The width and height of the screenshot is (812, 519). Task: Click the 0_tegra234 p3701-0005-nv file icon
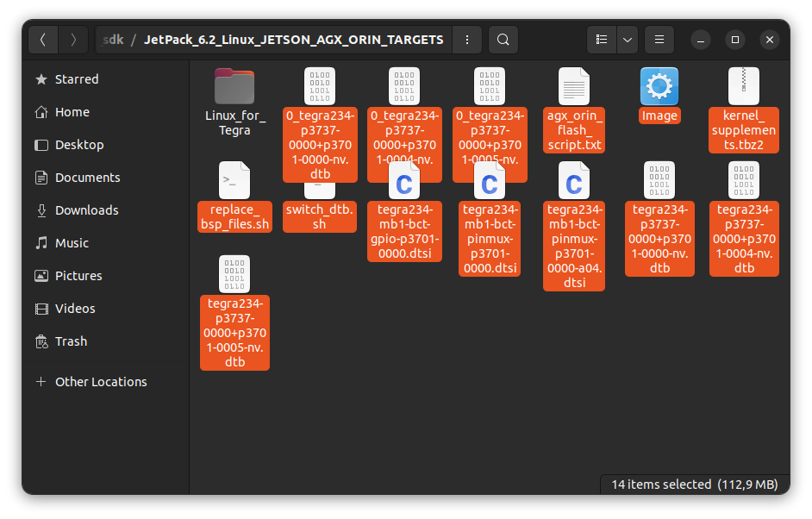pos(490,86)
